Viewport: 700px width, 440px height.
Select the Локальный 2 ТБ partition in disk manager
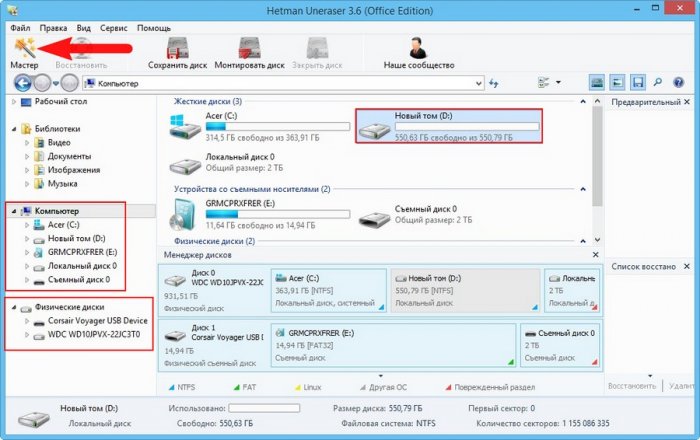point(572,290)
